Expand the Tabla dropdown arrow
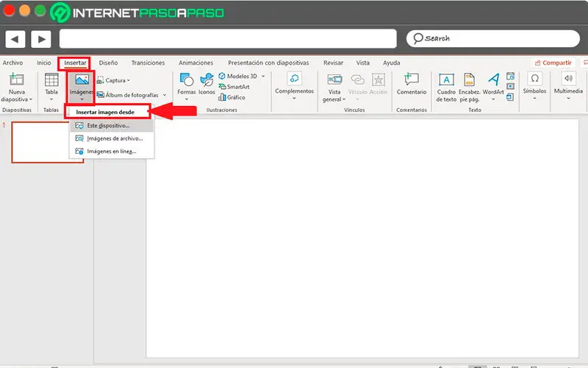The image size is (588, 368). point(51,99)
